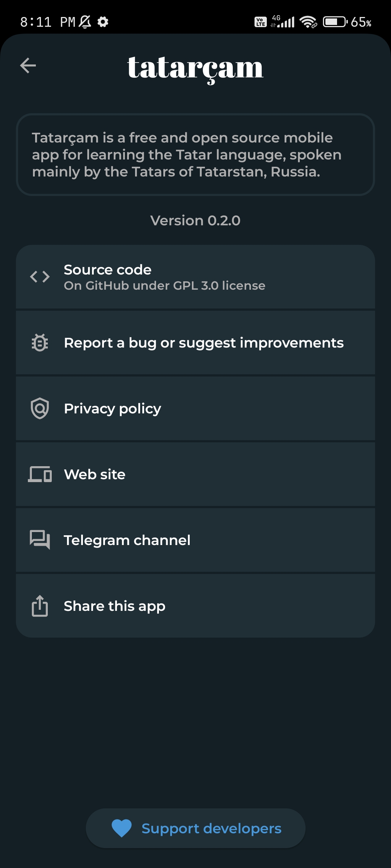Image resolution: width=391 pixels, height=868 pixels.
Task: Tap the Version 0.2.0 label
Action: pyautogui.click(x=195, y=221)
